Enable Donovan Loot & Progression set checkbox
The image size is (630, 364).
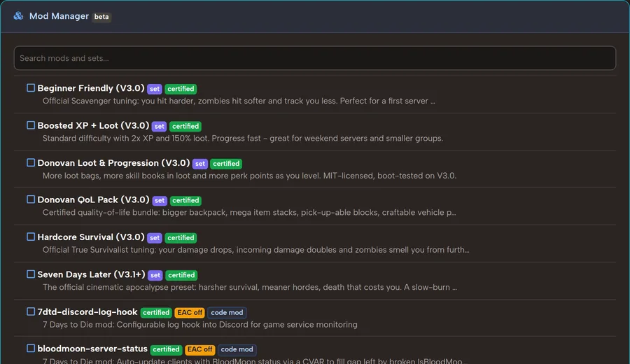[31, 162]
